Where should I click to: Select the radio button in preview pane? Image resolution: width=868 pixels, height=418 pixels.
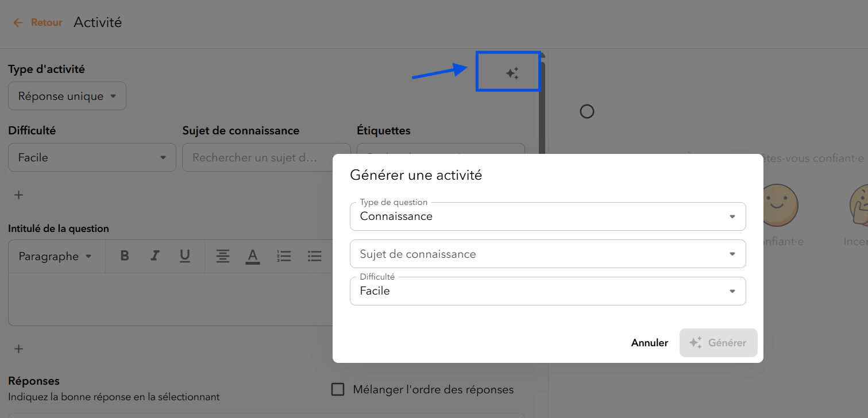coord(587,111)
